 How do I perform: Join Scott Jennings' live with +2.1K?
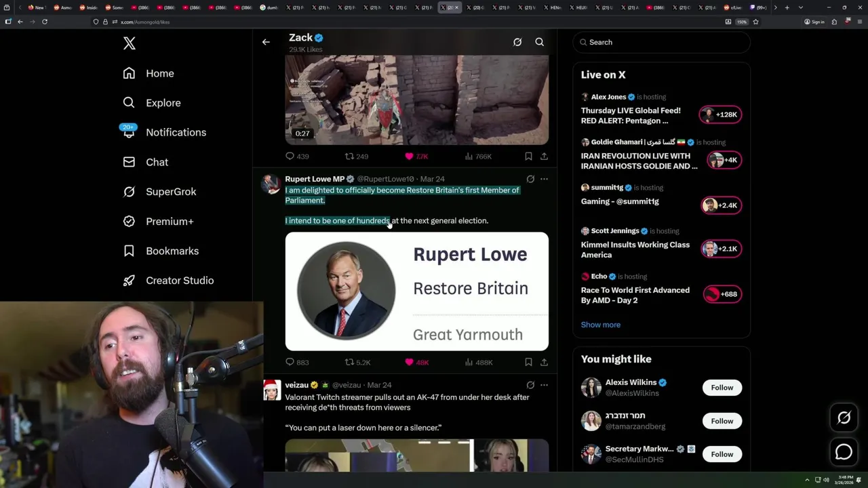point(720,249)
